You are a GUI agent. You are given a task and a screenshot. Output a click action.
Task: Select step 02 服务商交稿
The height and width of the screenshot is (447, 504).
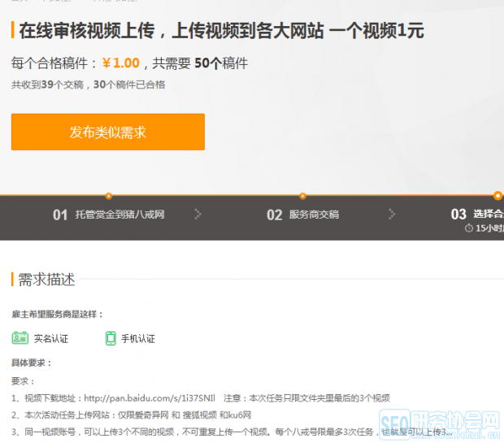click(303, 215)
